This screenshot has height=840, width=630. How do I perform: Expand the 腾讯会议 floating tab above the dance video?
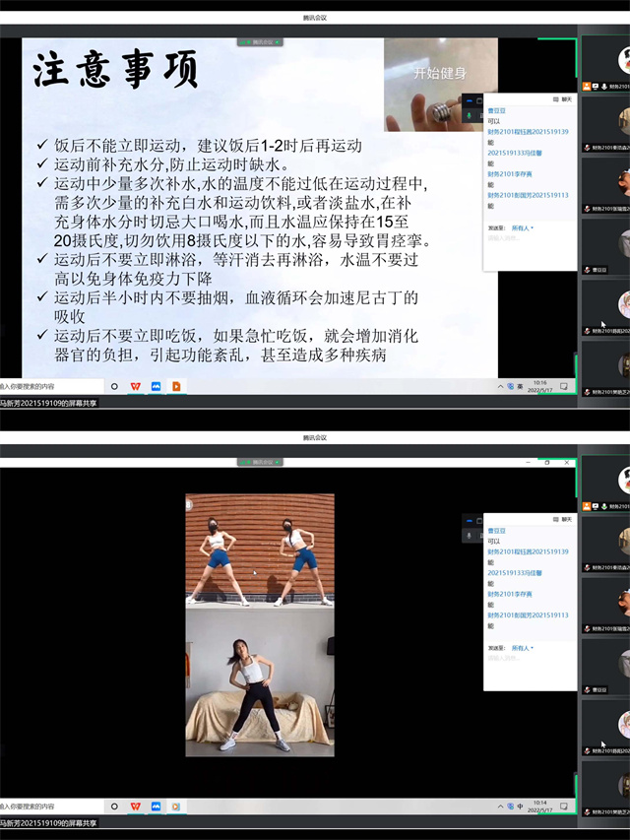260,462
